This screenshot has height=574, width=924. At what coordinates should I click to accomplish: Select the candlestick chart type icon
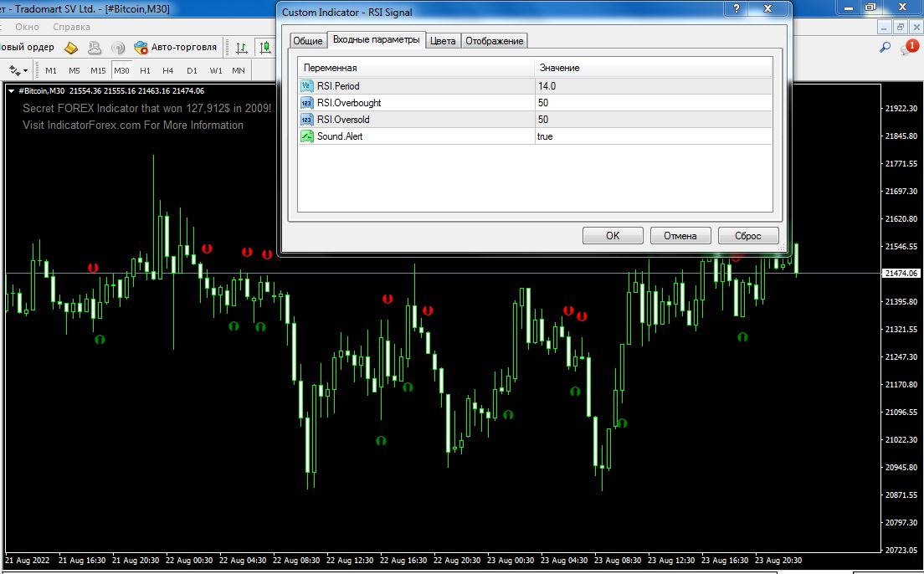pos(265,48)
